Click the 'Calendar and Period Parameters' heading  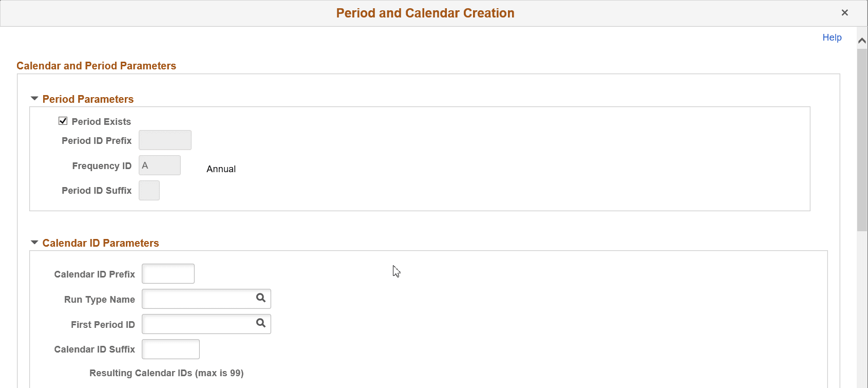click(x=96, y=65)
